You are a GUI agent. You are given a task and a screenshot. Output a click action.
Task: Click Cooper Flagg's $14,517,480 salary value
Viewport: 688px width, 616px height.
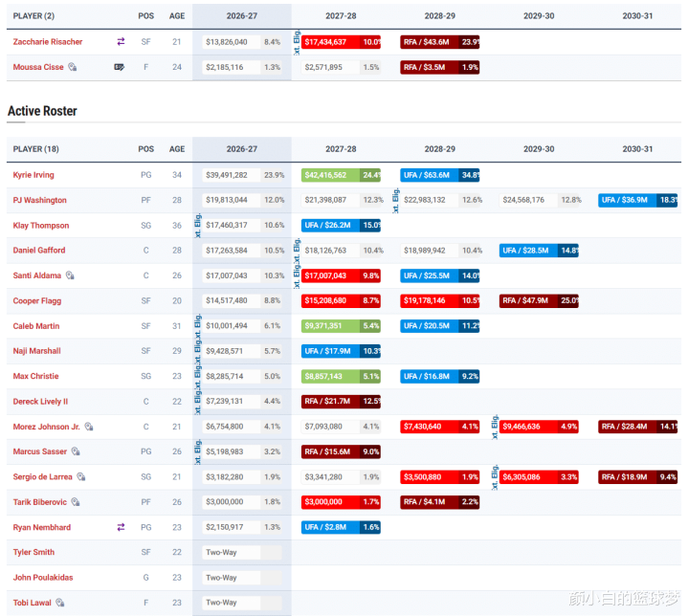click(227, 300)
